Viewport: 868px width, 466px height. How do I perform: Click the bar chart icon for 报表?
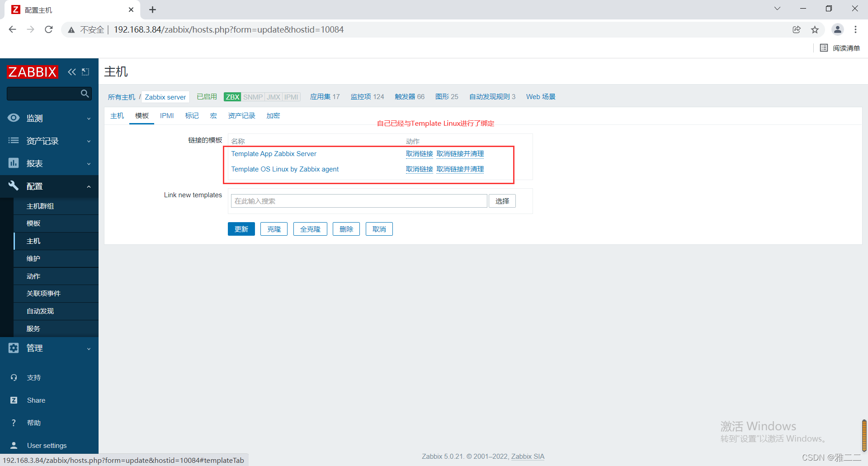14,163
